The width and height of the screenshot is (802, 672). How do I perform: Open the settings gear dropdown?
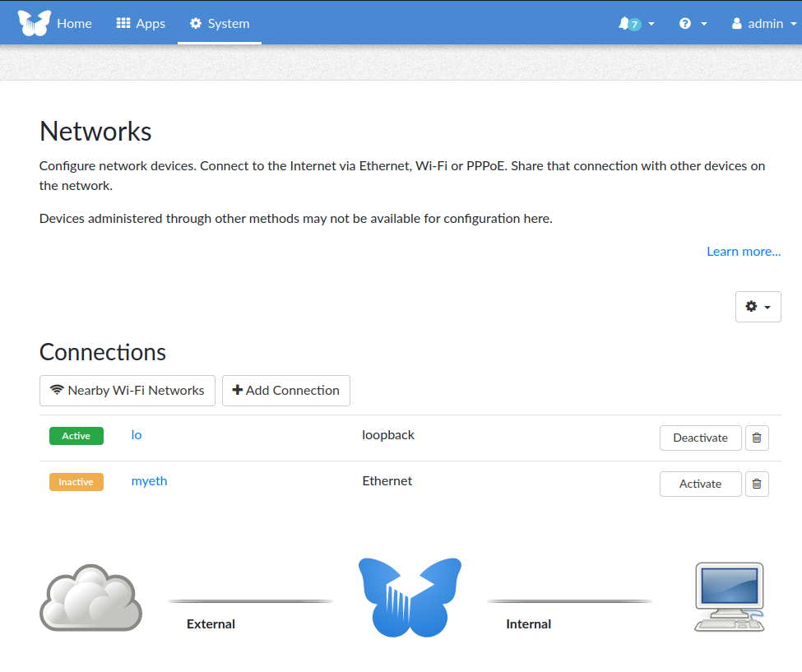pos(757,306)
